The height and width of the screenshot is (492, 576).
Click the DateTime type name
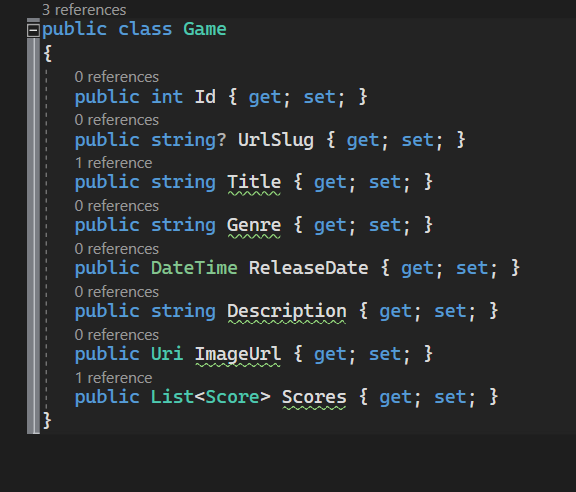click(x=194, y=268)
